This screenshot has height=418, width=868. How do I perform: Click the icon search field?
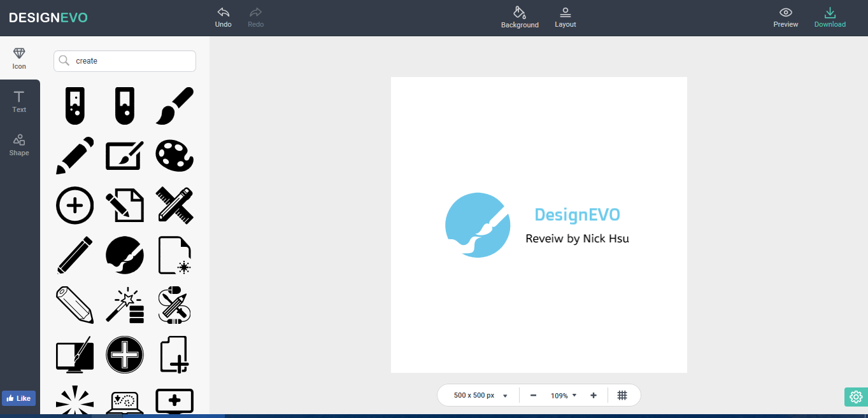[x=125, y=61]
